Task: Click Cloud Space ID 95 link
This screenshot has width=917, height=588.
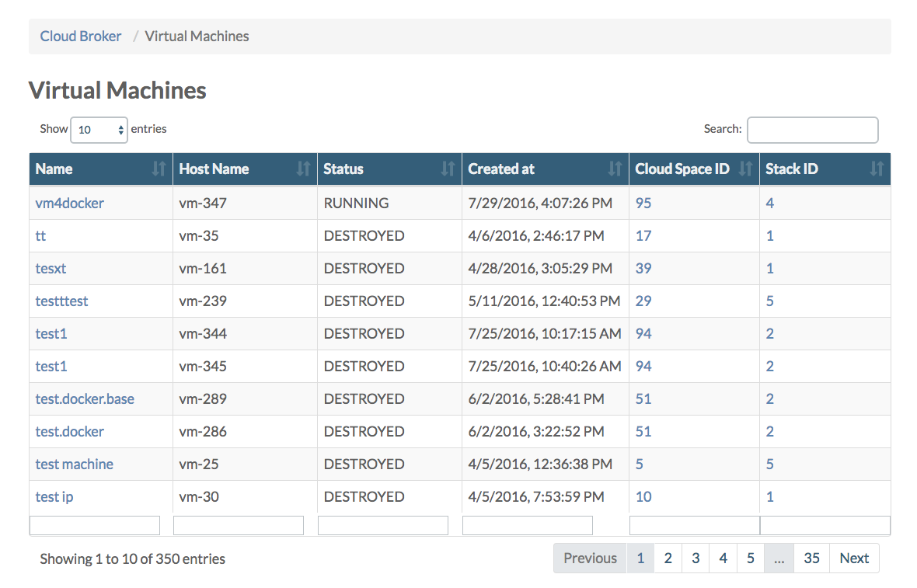Action: [643, 203]
